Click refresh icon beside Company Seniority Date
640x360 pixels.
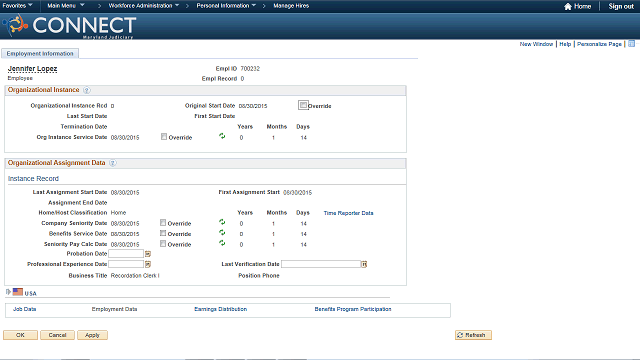coord(222,222)
